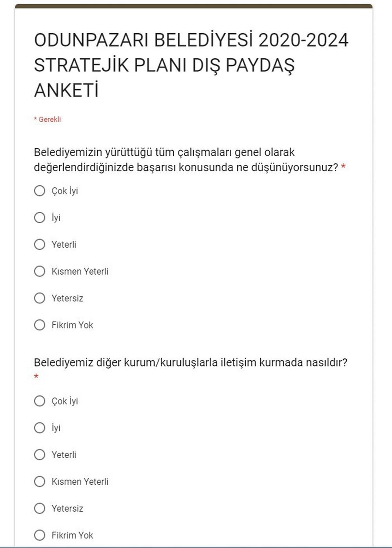Click the 'Yetersiz' label text in second question
Screen dimensions: 392x548
[68, 508]
